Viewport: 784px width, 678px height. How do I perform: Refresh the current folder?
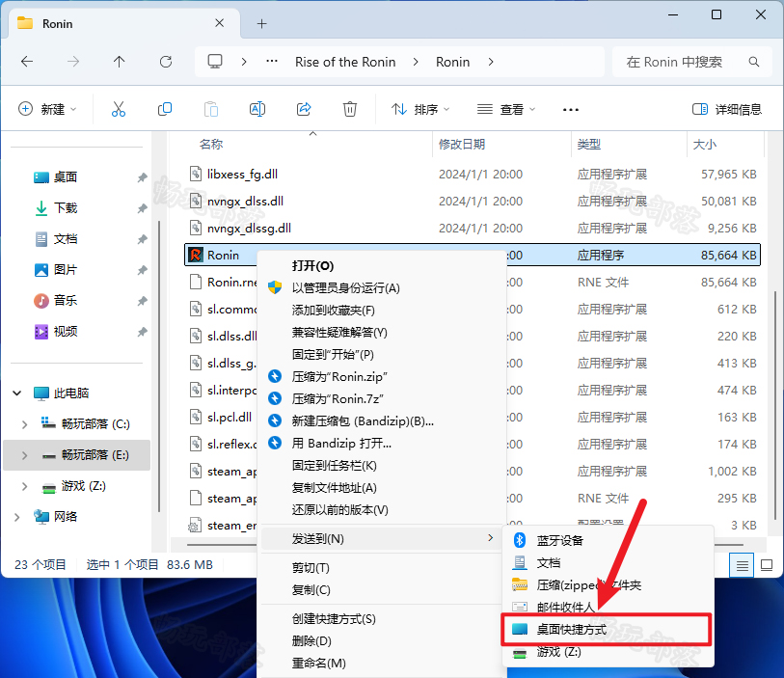(166, 62)
